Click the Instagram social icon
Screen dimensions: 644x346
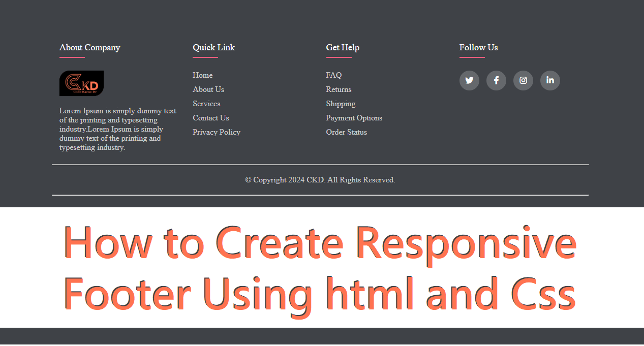(x=523, y=80)
